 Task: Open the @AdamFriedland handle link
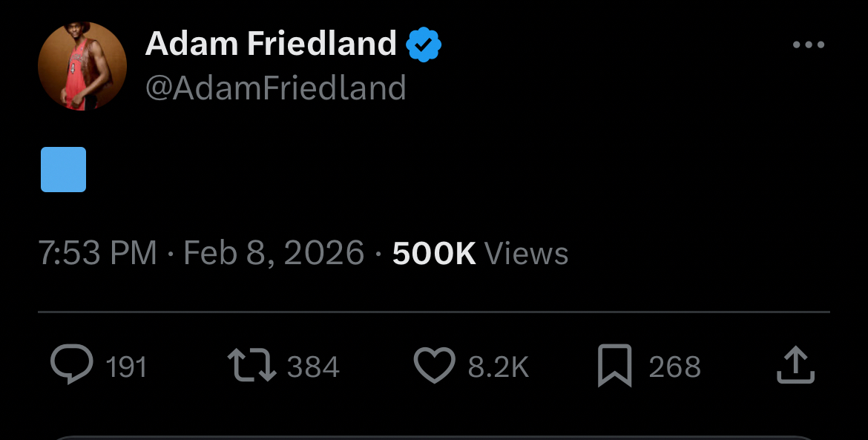coord(275,88)
